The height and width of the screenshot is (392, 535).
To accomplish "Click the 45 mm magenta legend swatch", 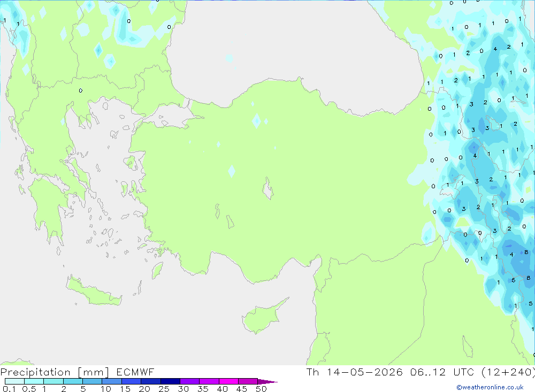I will [x=248, y=381].
